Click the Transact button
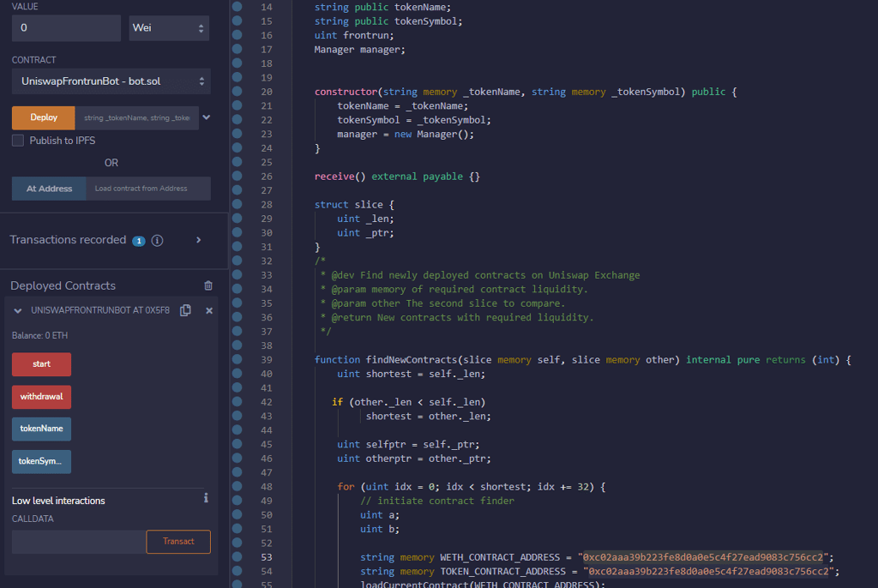Screen dimensions: 878x588 (x=178, y=542)
